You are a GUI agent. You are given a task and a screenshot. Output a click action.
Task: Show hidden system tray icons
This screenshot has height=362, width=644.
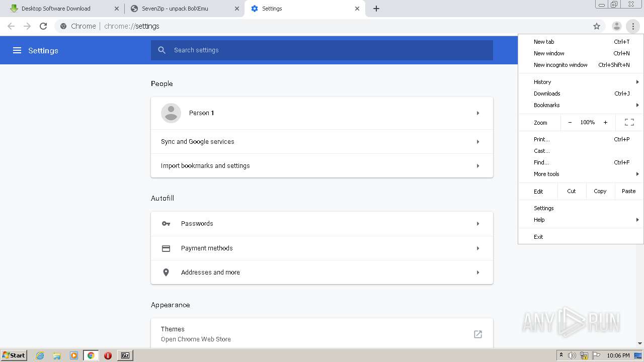pos(561,355)
